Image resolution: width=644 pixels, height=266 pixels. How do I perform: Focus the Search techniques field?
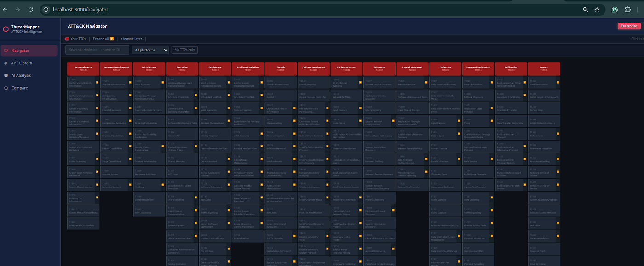click(x=97, y=50)
